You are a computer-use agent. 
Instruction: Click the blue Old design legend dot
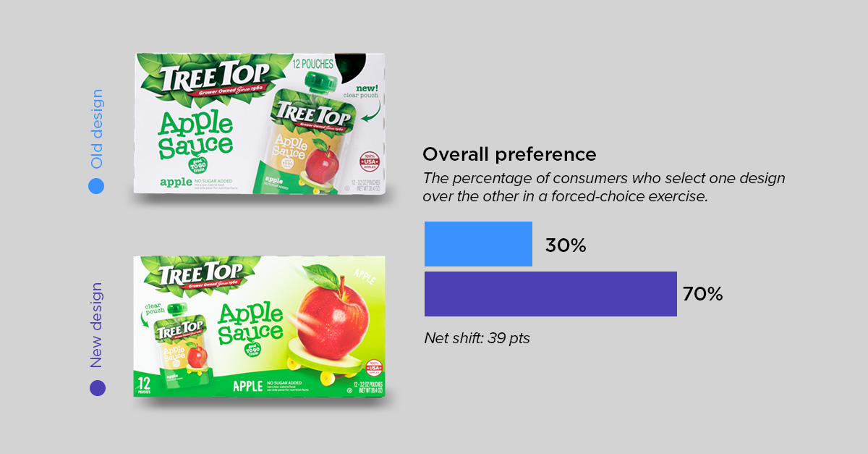96,186
